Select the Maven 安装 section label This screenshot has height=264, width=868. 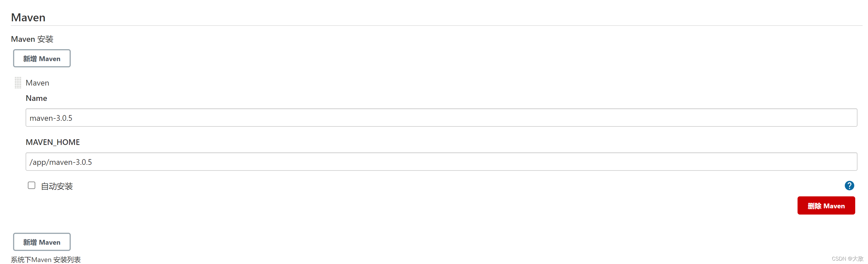[32, 39]
